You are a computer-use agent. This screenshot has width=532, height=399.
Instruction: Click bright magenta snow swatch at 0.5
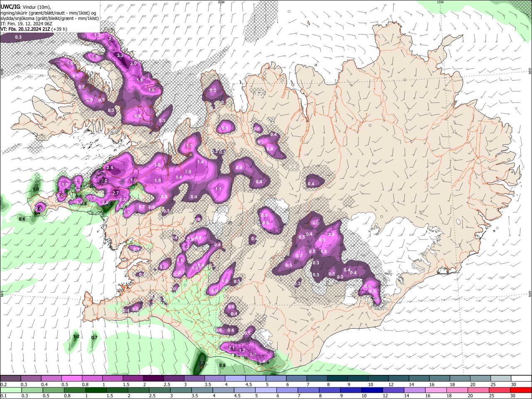71,379
